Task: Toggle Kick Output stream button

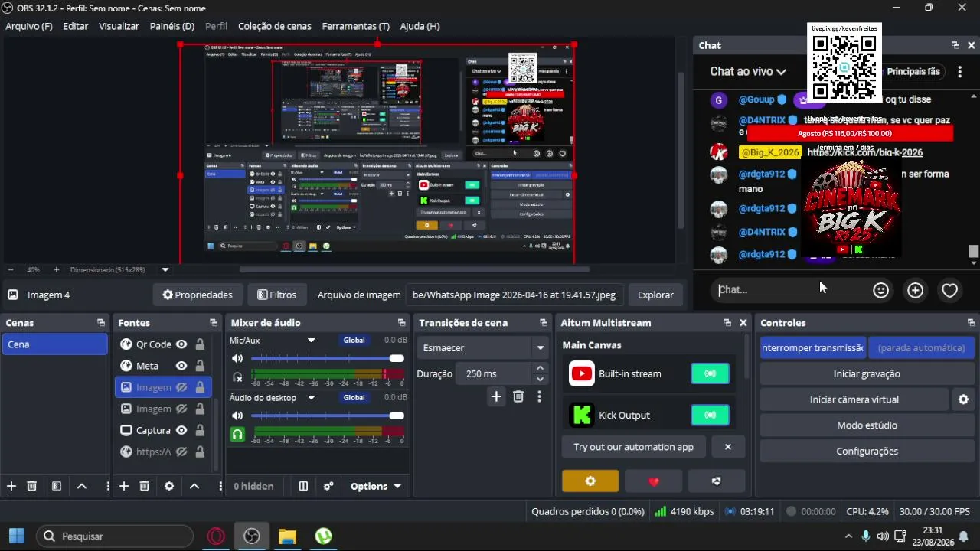Action: point(710,415)
